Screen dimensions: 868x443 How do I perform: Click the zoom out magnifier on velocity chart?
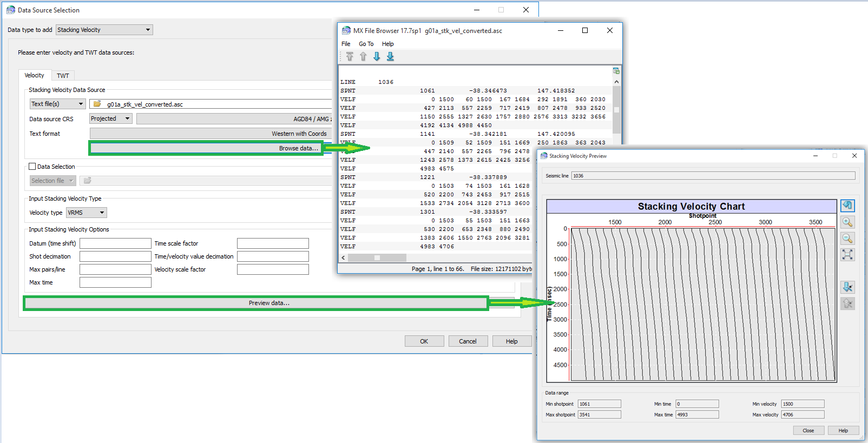click(x=847, y=239)
